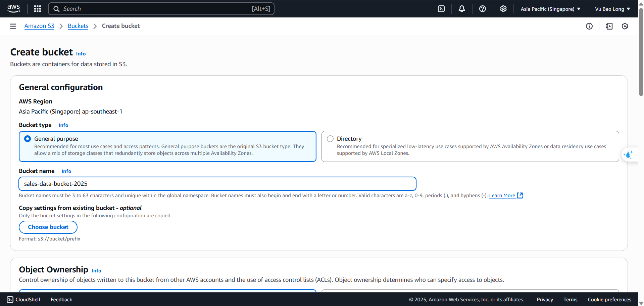Open the Vu Bao Long account dropdown
This screenshot has width=644, height=306.
[x=612, y=9]
